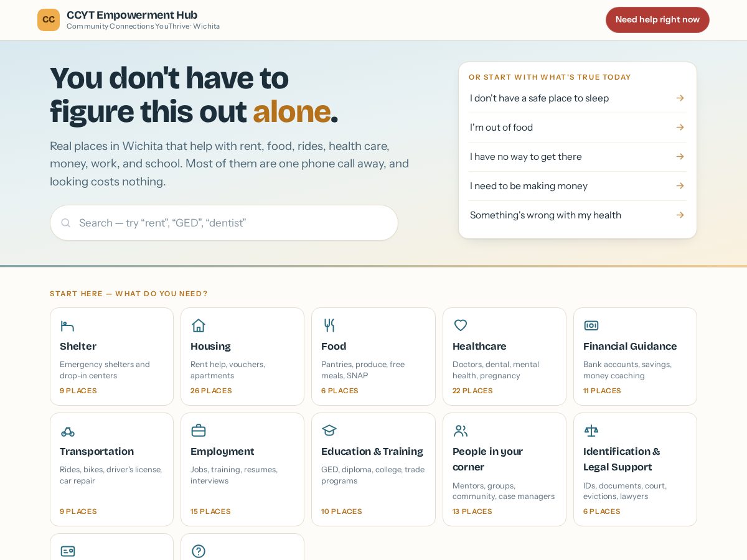Screen dimensions: 747x560
Task: Click 6 PLACES on Legal Support card
Action: coord(602,511)
